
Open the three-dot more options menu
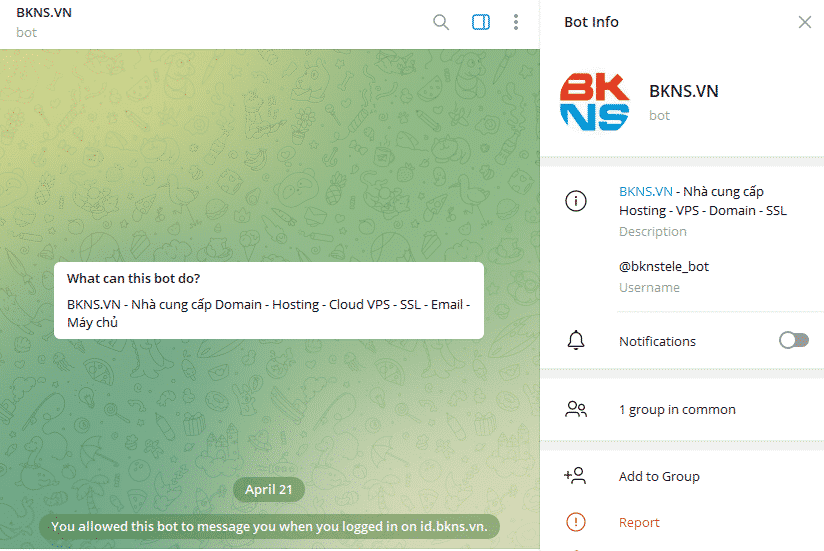pos(516,22)
